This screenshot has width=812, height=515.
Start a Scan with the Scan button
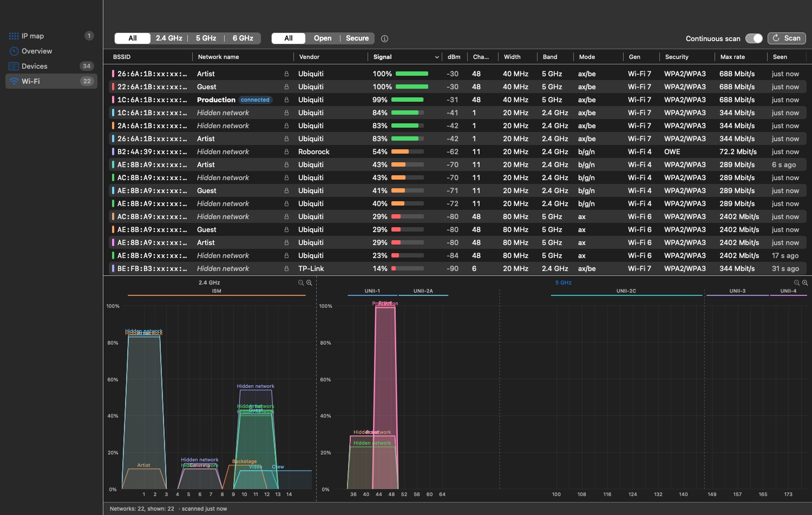click(787, 38)
